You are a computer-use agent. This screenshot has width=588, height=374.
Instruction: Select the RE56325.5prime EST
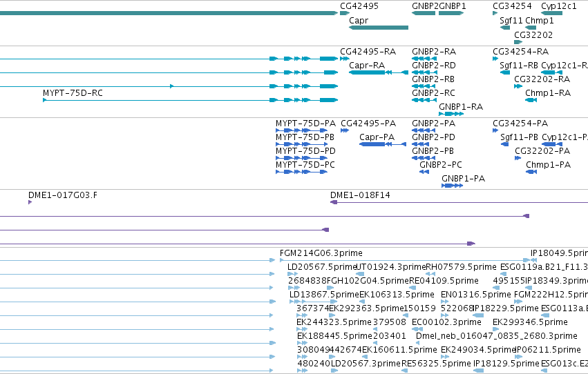[x=405, y=371]
